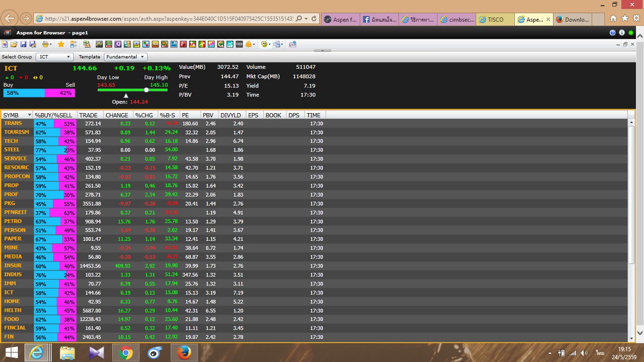644x362 pixels.
Task: Select the PETRO symbol row
Action: click(x=314, y=222)
